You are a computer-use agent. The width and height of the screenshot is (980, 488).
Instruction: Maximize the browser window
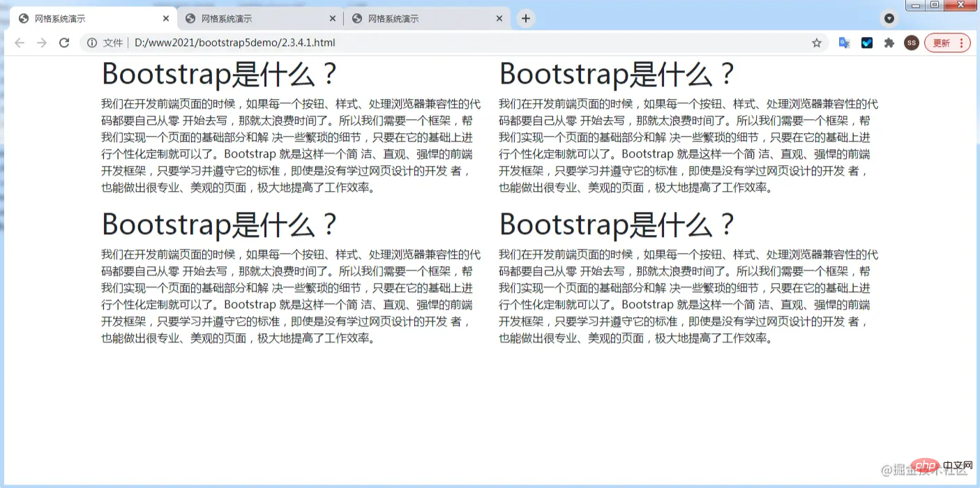tap(935, 5)
